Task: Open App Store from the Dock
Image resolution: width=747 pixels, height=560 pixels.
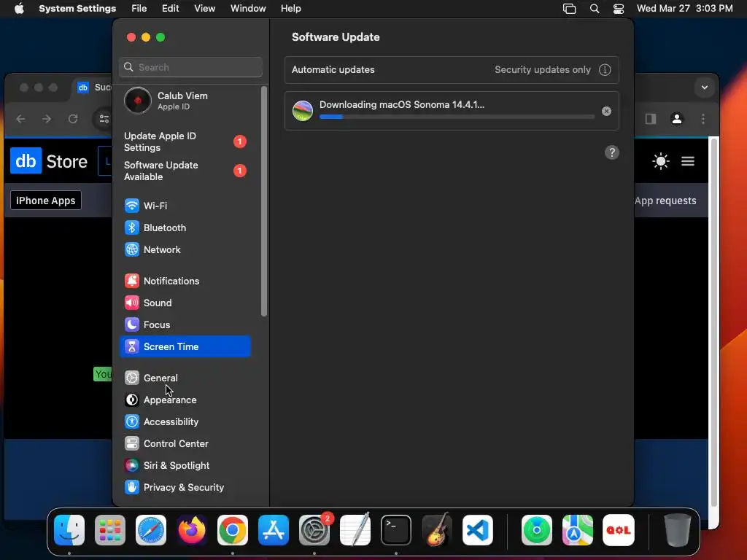Action: click(x=274, y=530)
